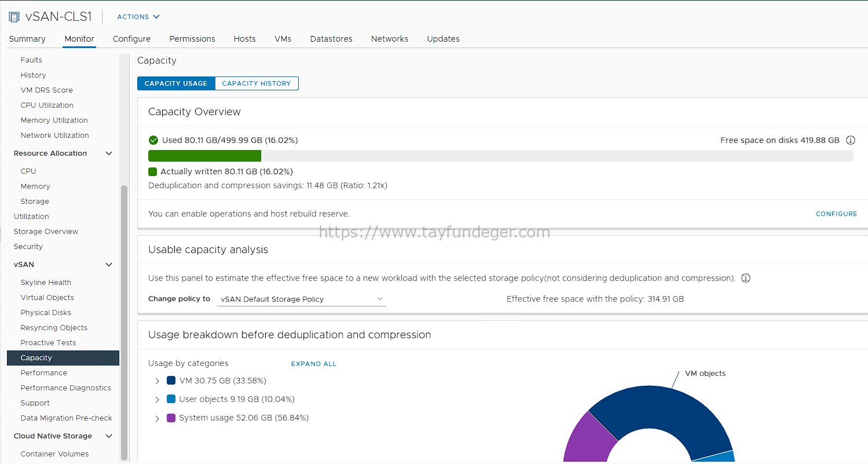Collapse the vSAN sidebar section
This screenshot has width=868, height=464.
pos(109,265)
